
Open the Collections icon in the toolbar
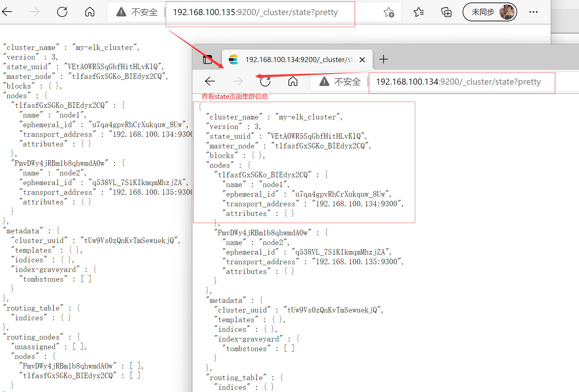[446, 12]
